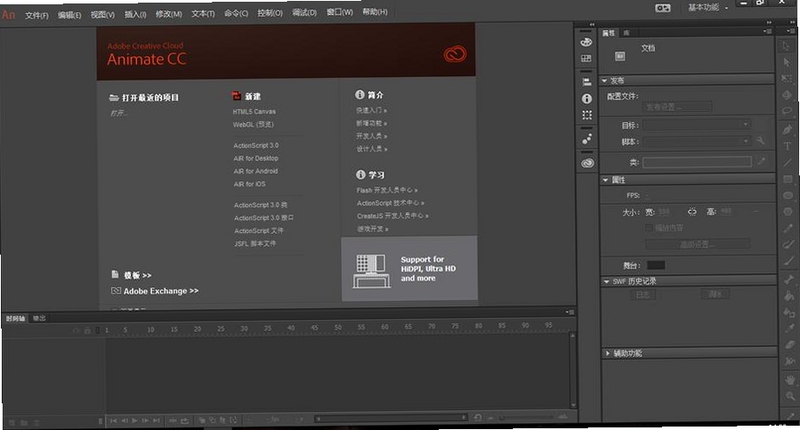Image resolution: width=800 pixels, height=430 pixels.
Task: Toggle the 缩放内容 checkbox
Action: (x=649, y=227)
